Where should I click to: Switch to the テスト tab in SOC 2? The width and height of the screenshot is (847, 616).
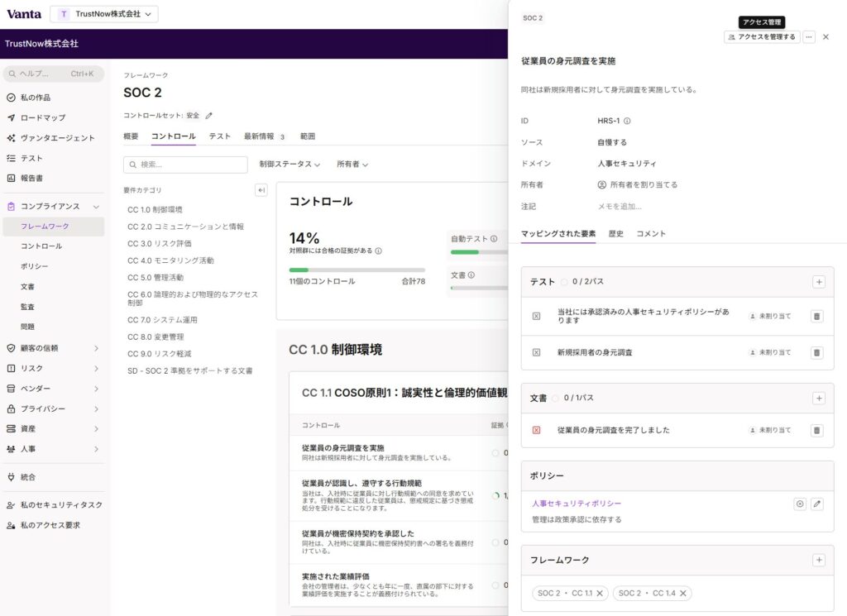point(219,136)
